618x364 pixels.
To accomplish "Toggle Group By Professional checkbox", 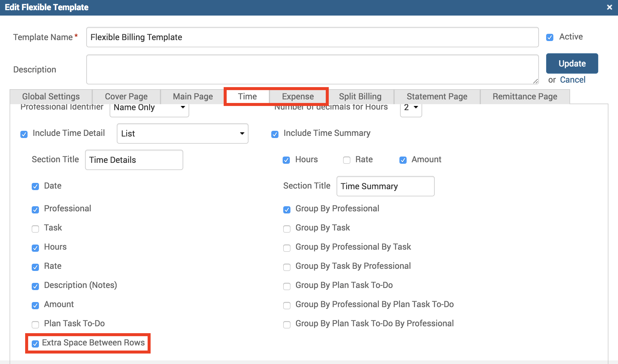I will coord(287,210).
